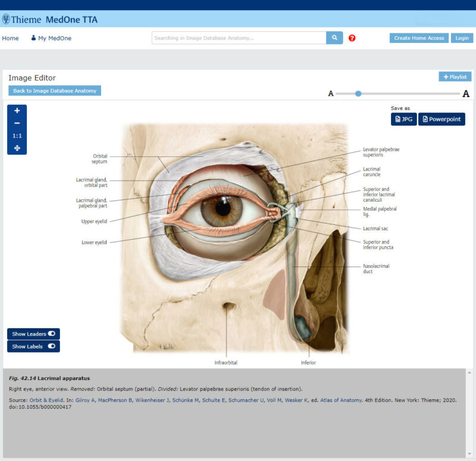476x461 pixels.
Task: Click the zoom in plus icon
Action: 17,111
